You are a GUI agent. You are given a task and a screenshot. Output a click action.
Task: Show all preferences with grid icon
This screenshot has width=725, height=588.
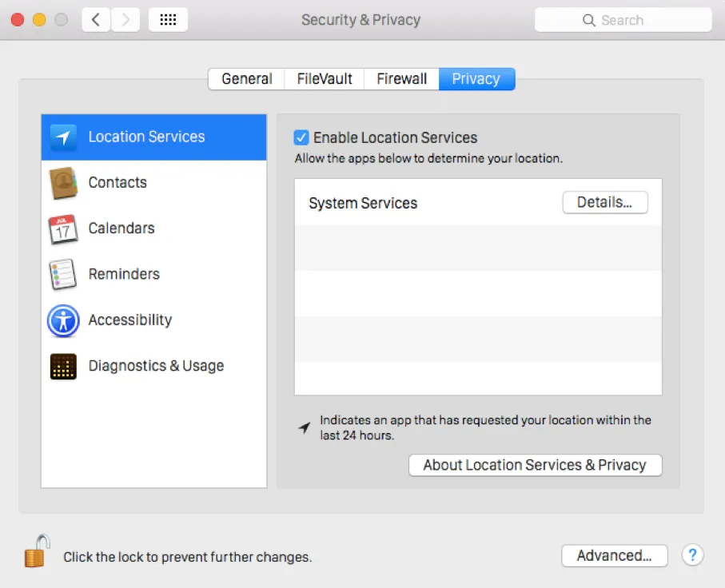point(168,20)
